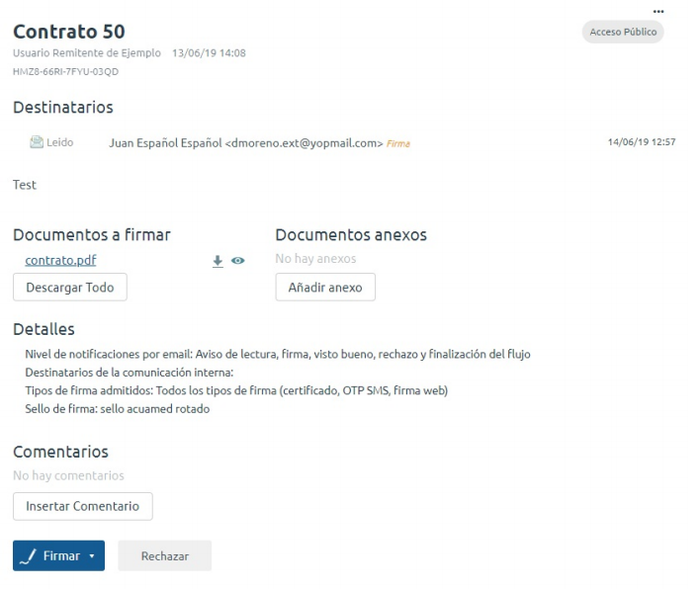This screenshot has height=589, width=700.
Task: Open the contrato.pdf document link
Action: click(60, 260)
